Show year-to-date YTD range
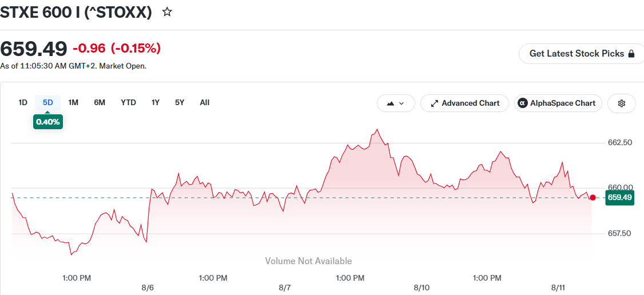The image size is (644, 295). click(128, 102)
